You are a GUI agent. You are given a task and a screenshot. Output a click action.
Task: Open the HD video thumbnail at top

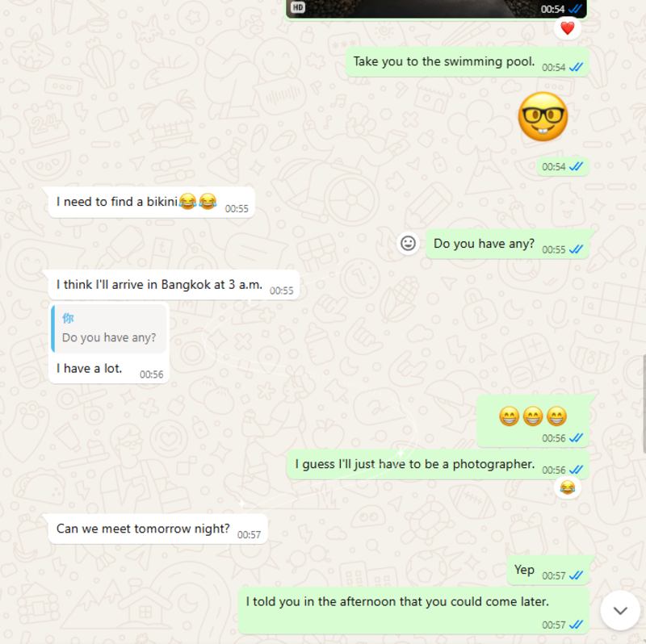(436, 8)
